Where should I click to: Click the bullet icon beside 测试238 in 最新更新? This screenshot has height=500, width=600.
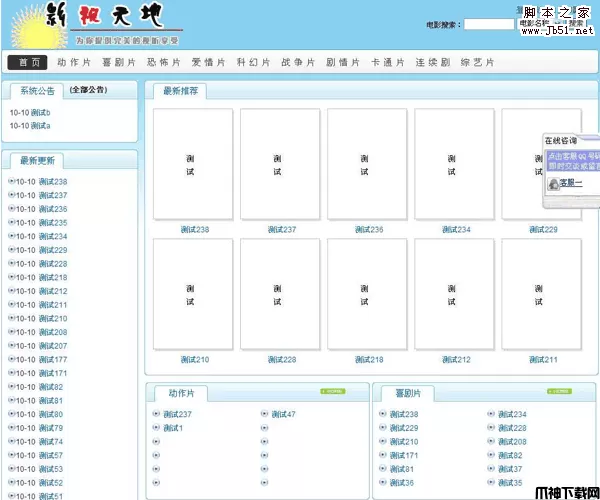pos(11,181)
